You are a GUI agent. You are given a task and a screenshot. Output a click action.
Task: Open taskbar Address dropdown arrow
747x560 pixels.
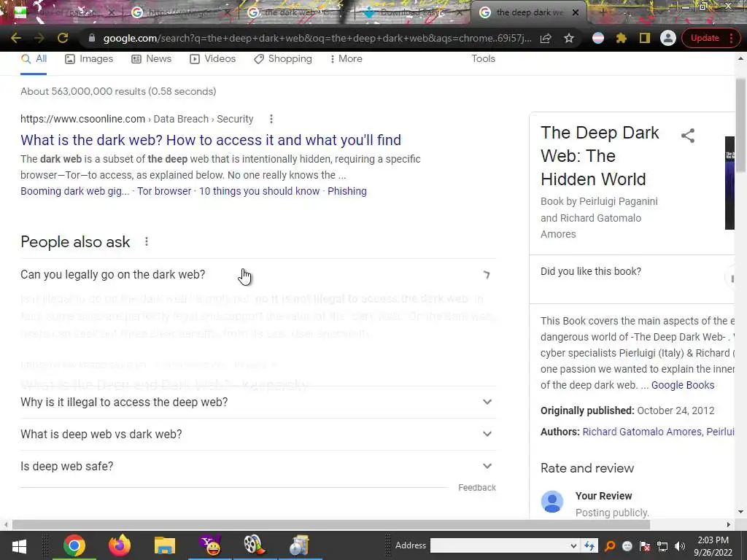tap(573, 545)
